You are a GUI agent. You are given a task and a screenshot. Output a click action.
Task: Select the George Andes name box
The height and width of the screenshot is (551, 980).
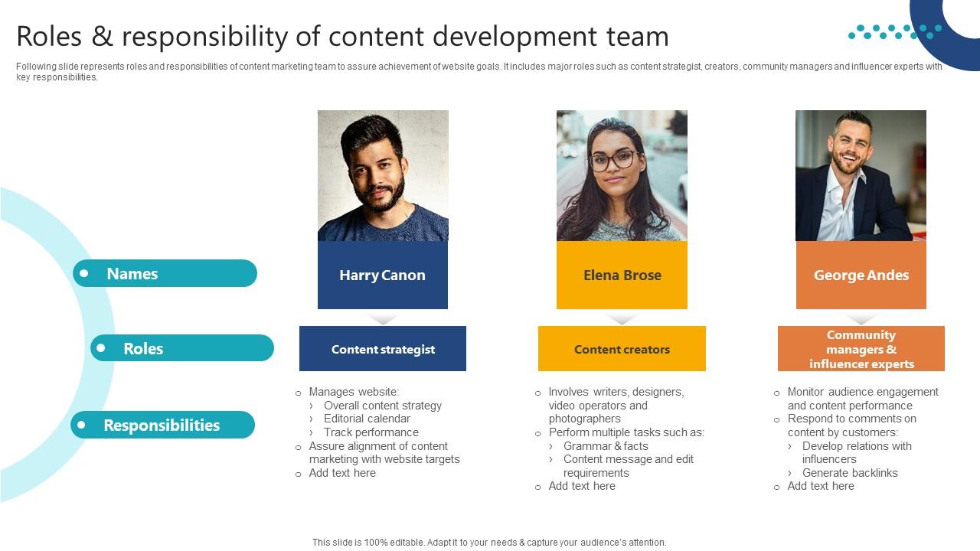(861, 275)
